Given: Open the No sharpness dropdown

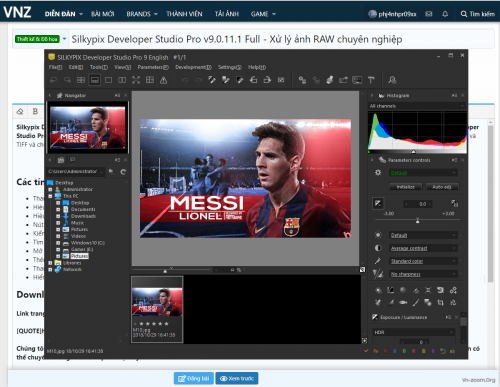Looking at the screenshot, I should tap(423, 274).
